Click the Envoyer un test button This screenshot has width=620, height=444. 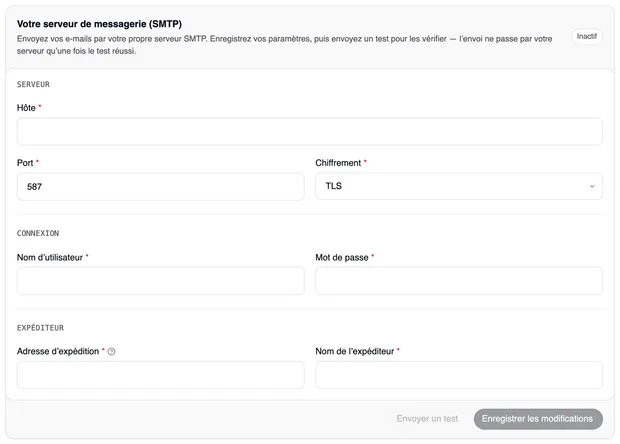click(427, 419)
